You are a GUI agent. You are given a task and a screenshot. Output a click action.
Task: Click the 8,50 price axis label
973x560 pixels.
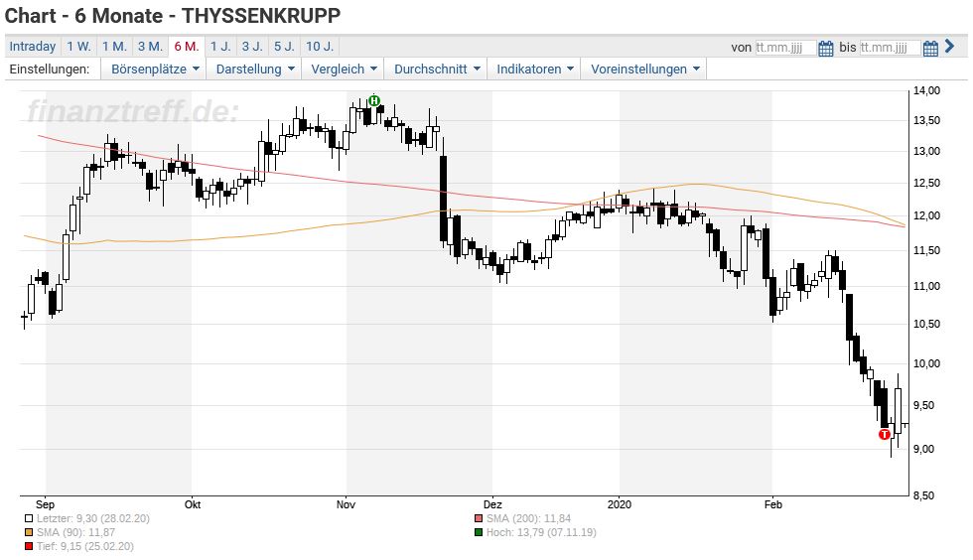point(924,495)
